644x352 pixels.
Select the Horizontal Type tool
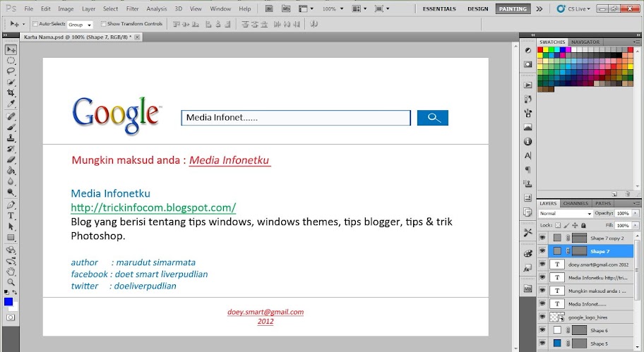pyautogui.click(x=11, y=215)
